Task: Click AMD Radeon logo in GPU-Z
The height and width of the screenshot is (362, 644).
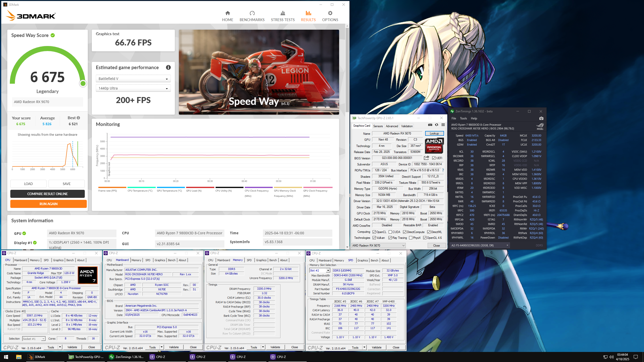Action: click(434, 146)
